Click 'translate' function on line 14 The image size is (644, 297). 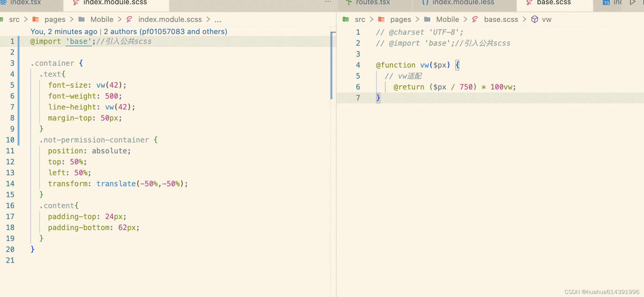(116, 184)
